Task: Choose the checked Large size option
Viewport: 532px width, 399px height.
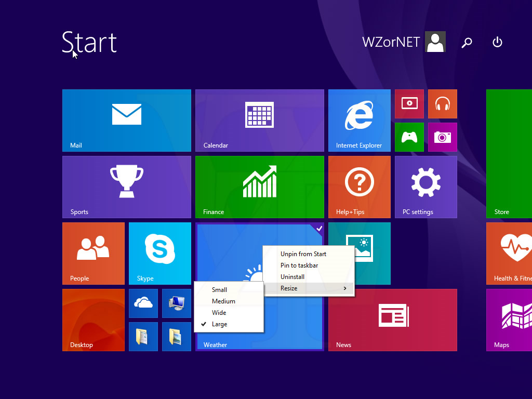Action: (x=219, y=324)
